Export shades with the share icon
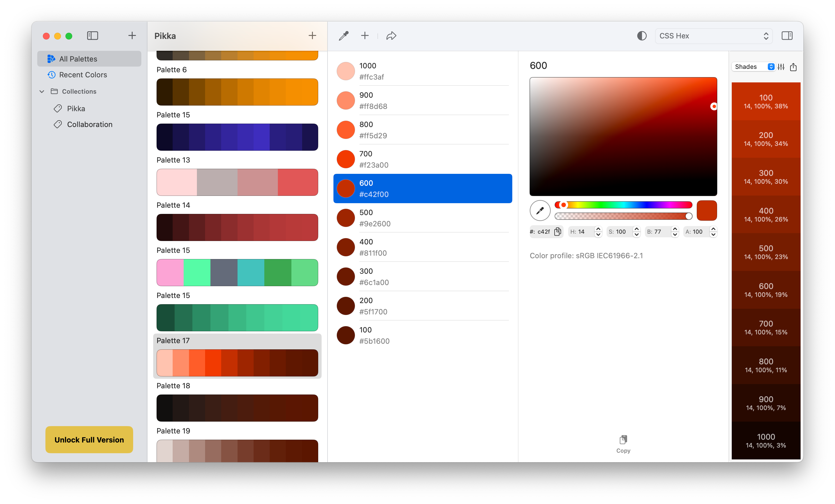The image size is (835, 504). click(x=793, y=67)
